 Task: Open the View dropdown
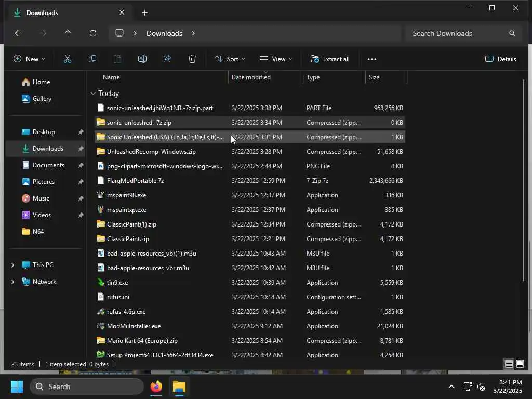click(276, 59)
